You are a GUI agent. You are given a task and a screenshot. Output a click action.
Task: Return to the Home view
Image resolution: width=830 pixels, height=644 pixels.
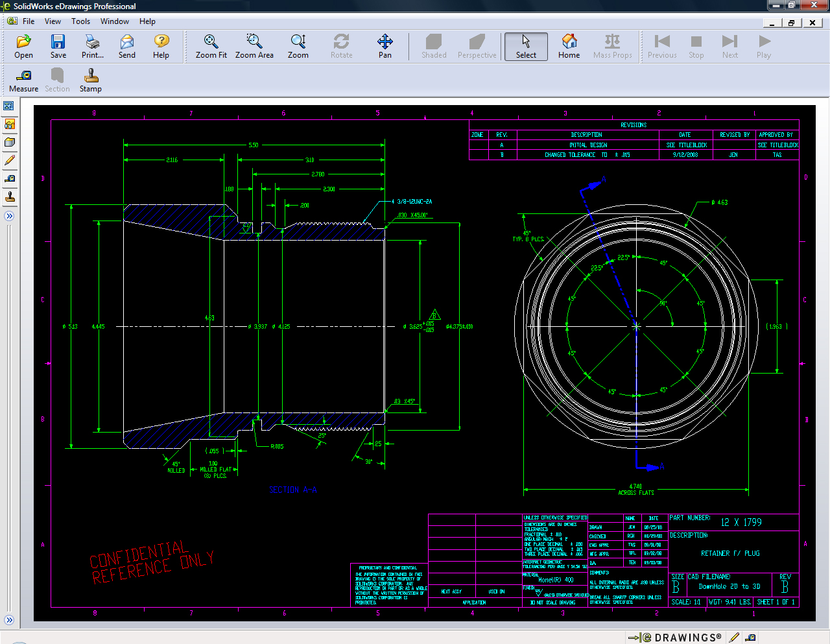tap(569, 46)
